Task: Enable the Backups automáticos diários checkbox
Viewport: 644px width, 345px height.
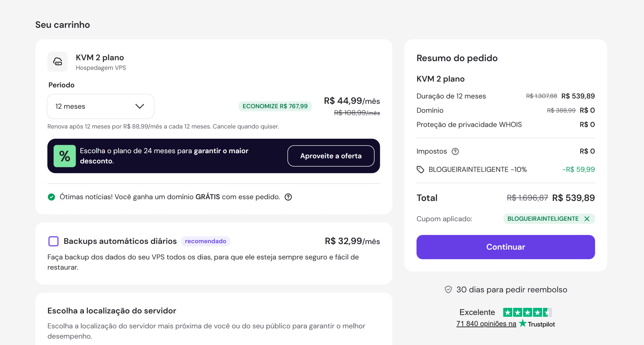Action: [53, 241]
